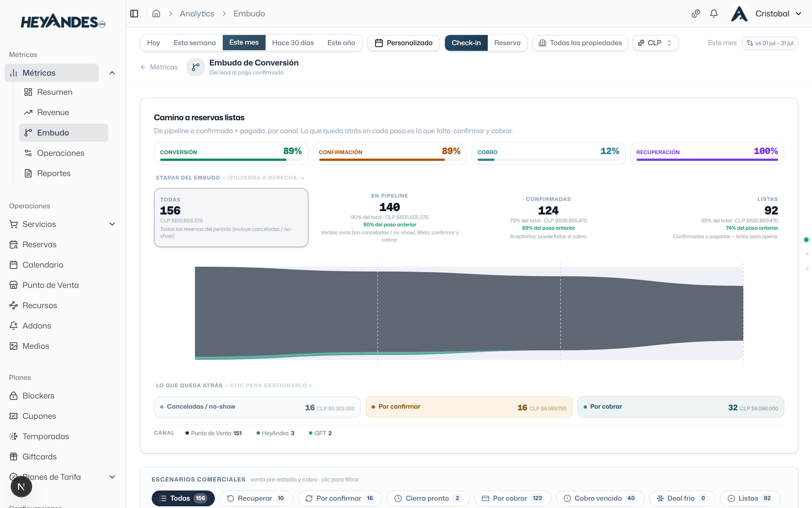Open Resumen in the sidebar
The width and height of the screenshot is (812, 508).
click(x=64, y=92)
